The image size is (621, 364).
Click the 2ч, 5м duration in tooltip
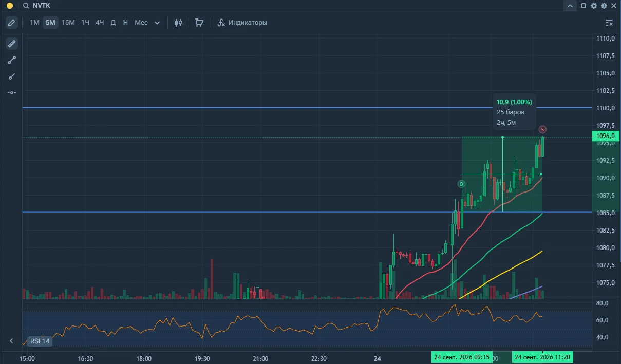coord(506,123)
